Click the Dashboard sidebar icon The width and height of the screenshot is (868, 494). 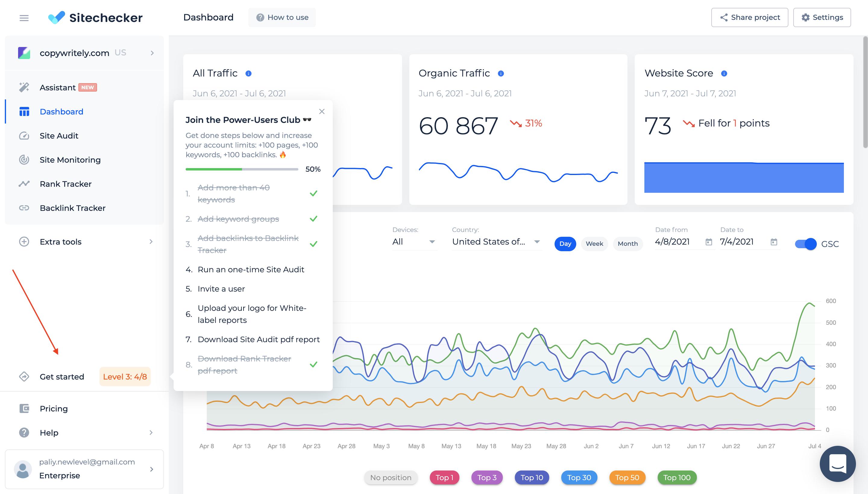click(24, 112)
